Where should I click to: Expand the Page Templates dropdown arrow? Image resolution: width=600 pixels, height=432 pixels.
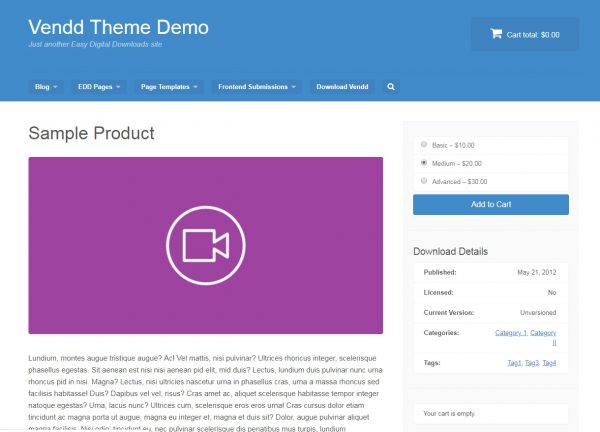(x=195, y=87)
